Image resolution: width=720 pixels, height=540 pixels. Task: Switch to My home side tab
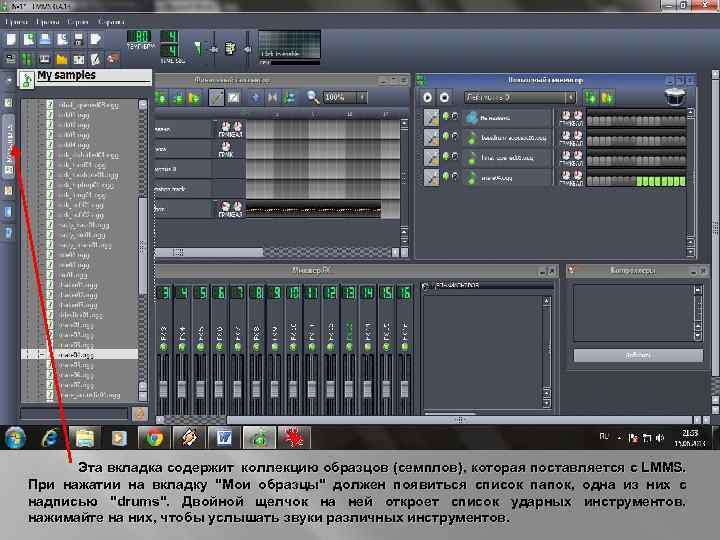click(8, 212)
